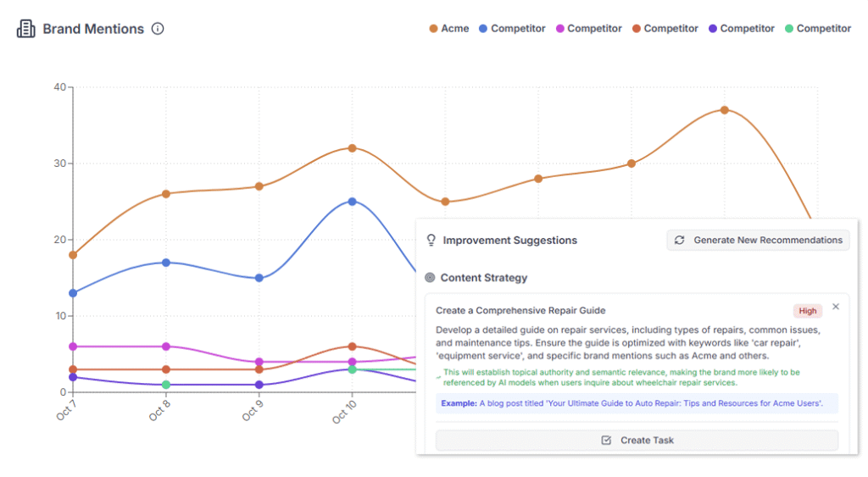Image resolution: width=868 pixels, height=477 pixels.
Task: Open the info tooltip beside Brand Mentions
Action: pos(158,29)
